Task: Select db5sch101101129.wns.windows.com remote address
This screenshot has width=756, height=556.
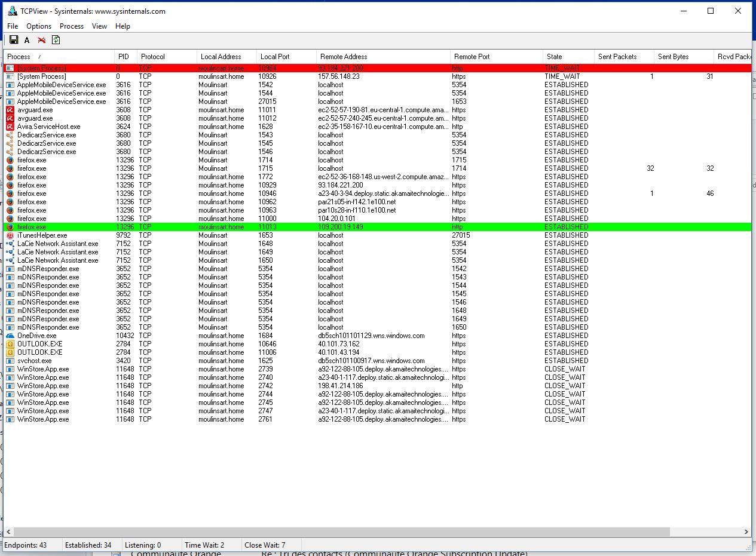Action: pos(371,336)
